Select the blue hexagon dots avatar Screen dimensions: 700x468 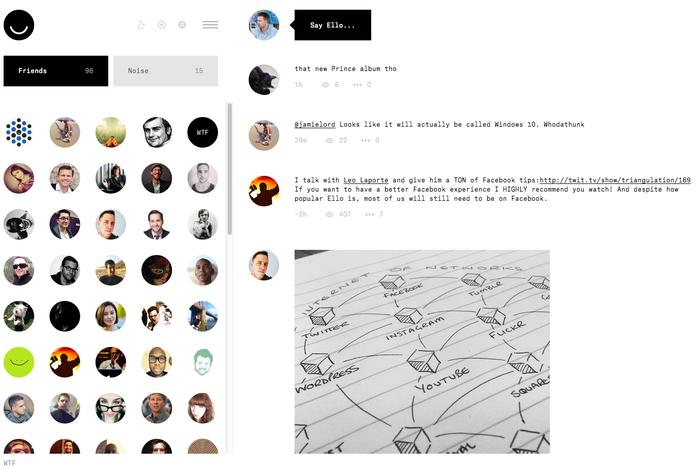pyautogui.click(x=19, y=132)
